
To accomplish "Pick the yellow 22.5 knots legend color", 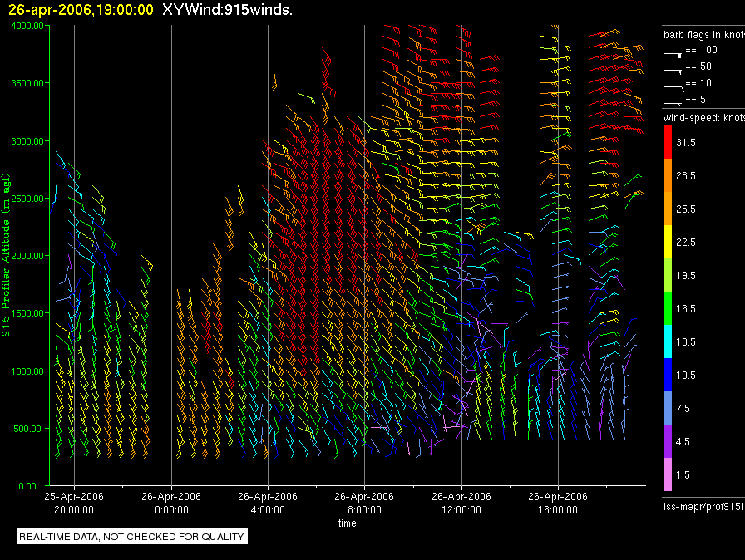I will [668, 242].
